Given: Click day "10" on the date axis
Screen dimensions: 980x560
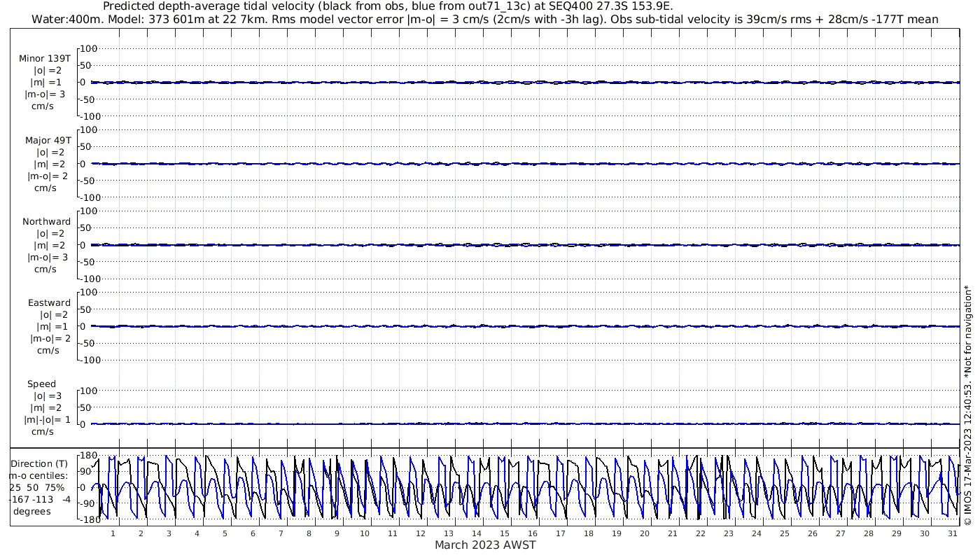Looking at the screenshot, I should [365, 533].
